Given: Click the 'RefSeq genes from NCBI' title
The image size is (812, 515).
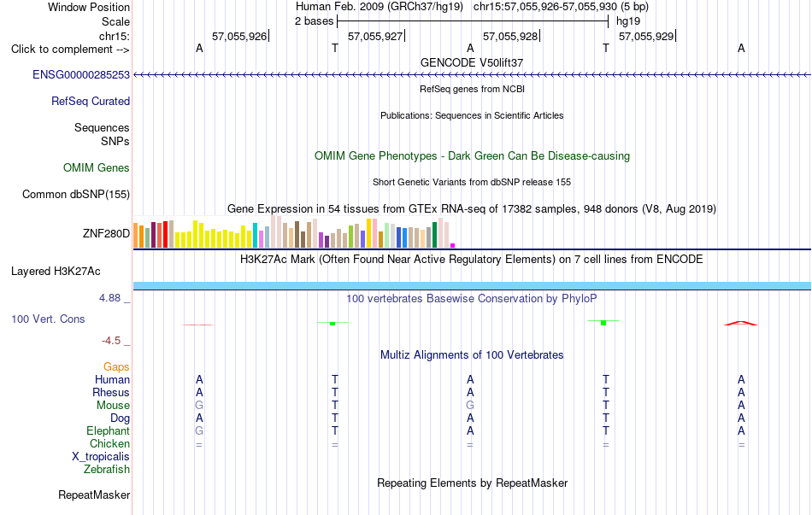Looking at the screenshot, I should [473, 89].
